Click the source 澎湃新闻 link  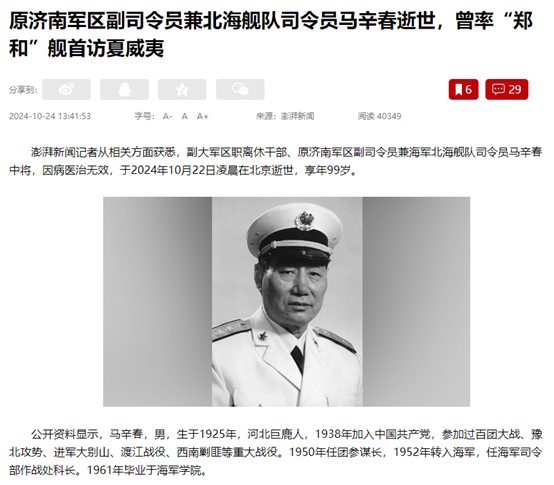click(297, 116)
